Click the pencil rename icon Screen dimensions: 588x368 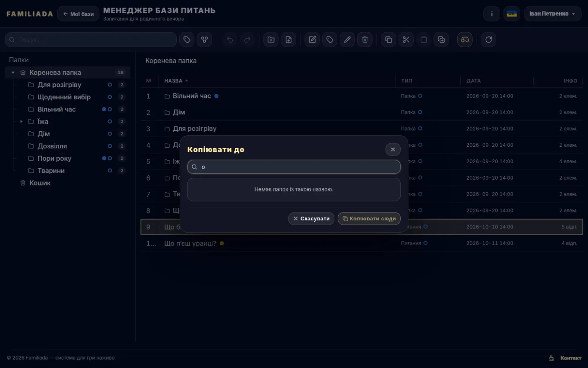pyautogui.click(x=347, y=40)
